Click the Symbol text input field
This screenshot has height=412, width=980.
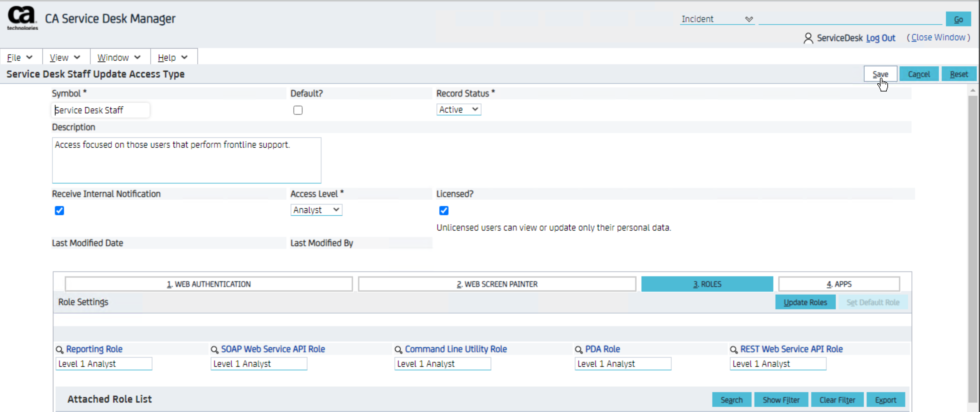coord(100,110)
